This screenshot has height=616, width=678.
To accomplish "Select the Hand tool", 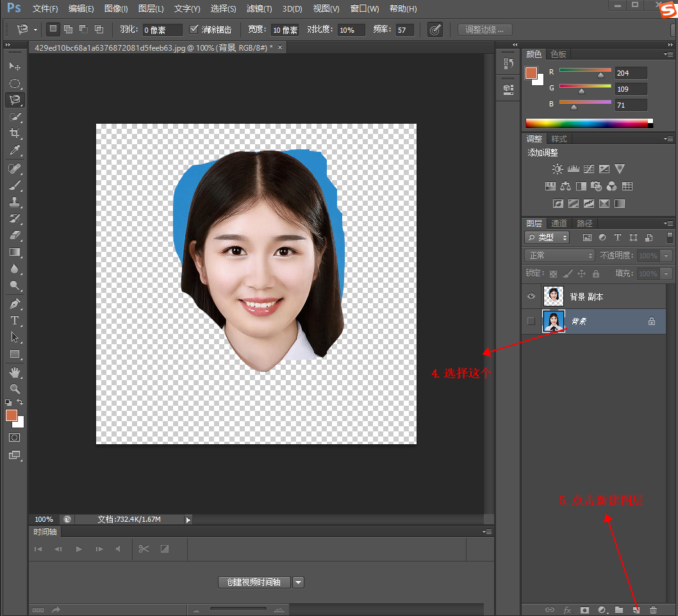I will tap(14, 372).
